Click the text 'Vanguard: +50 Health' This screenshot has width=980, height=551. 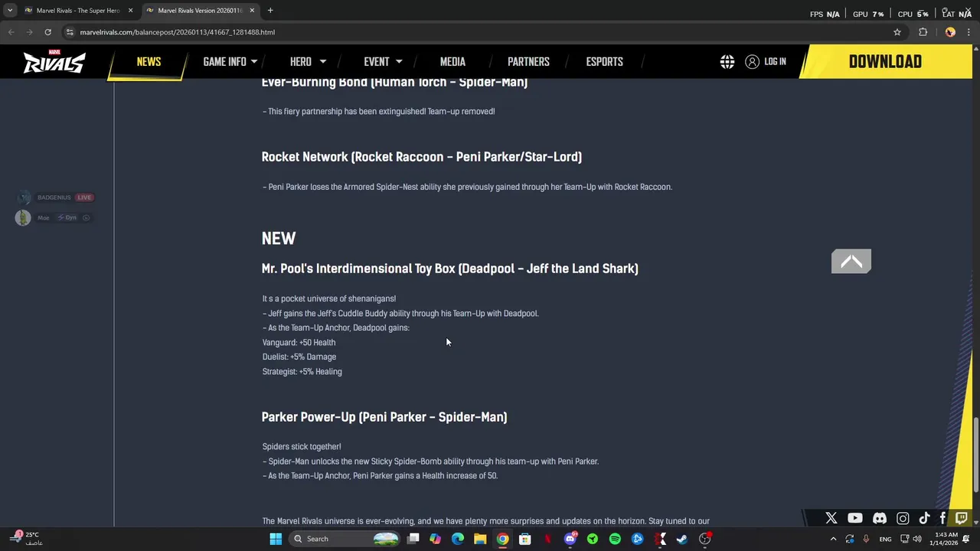(x=299, y=343)
